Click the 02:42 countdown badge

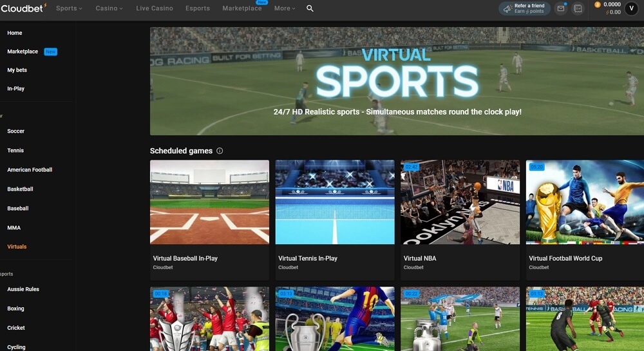[x=411, y=167]
